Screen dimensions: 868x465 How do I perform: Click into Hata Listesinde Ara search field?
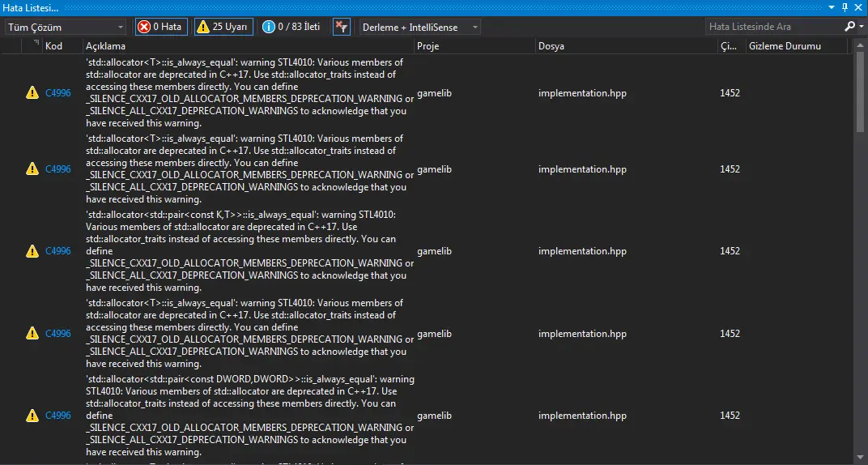point(774,27)
